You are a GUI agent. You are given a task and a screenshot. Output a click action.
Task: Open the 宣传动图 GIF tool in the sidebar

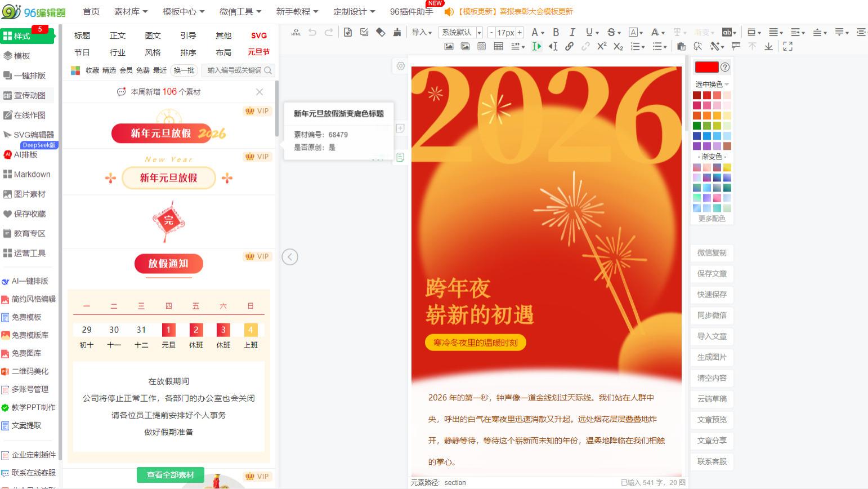(x=28, y=95)
